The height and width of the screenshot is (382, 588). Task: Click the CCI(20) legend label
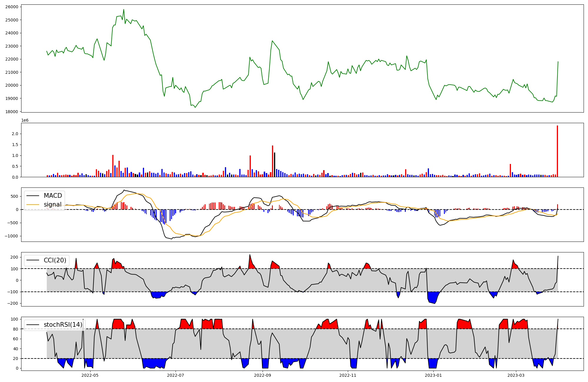[55, 260]
